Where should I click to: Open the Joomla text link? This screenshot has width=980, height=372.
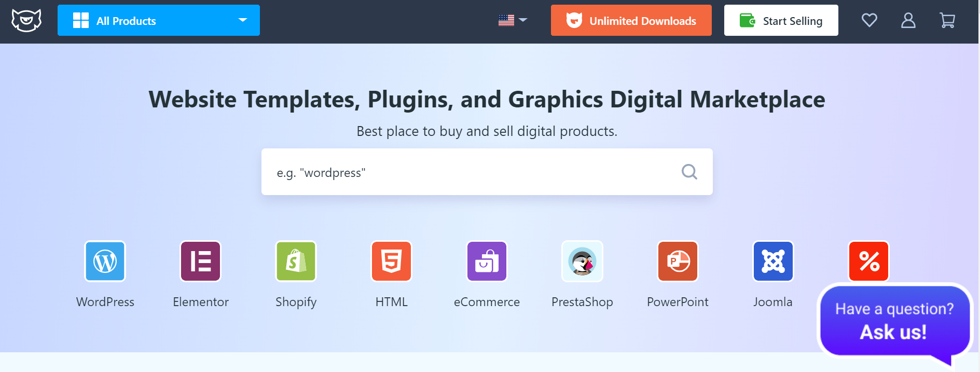(773, 302)
